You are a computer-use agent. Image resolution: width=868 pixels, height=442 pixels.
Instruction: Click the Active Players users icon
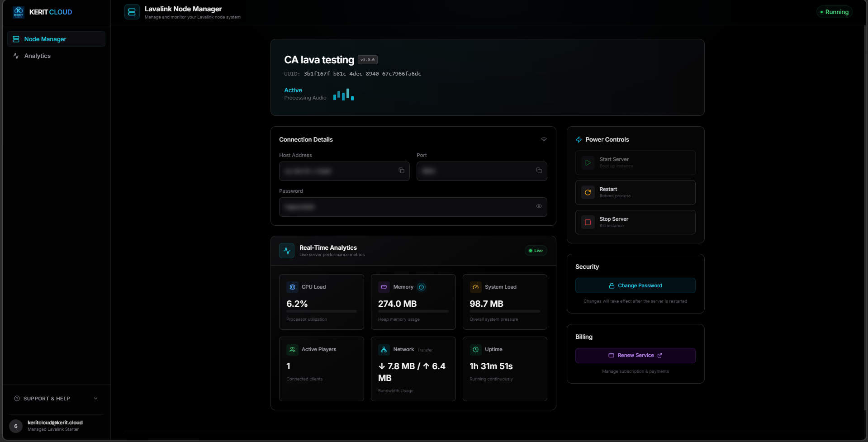tap(293, 349)
